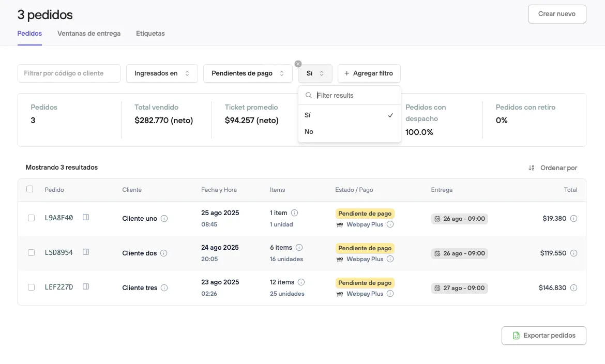The width and height of the screenshot is (605, 364).
Task: Click the Webpay logo in Cliente dos row
Action: point(340,260)
